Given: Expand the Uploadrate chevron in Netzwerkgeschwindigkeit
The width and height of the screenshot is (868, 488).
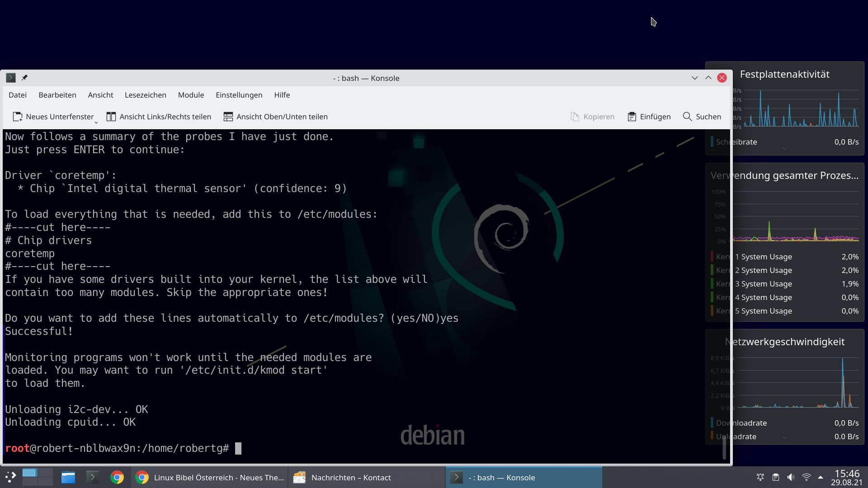Looking at the screenshot, I should pos(785,437).
